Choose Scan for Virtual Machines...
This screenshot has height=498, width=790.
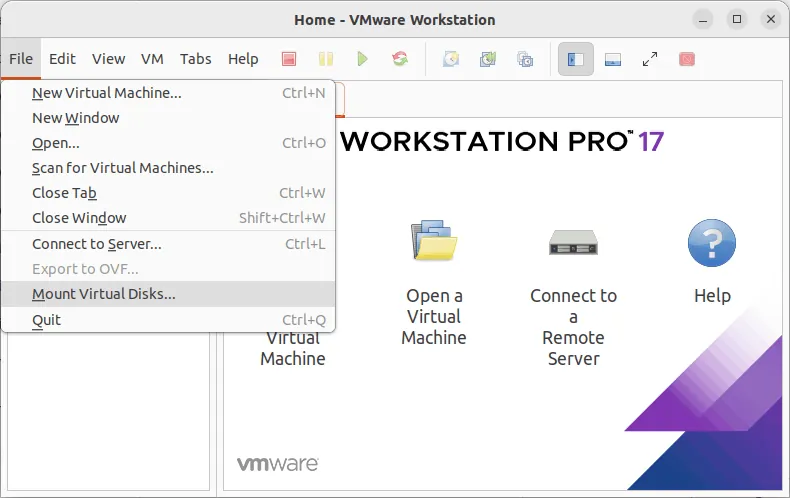pos(168,168)
